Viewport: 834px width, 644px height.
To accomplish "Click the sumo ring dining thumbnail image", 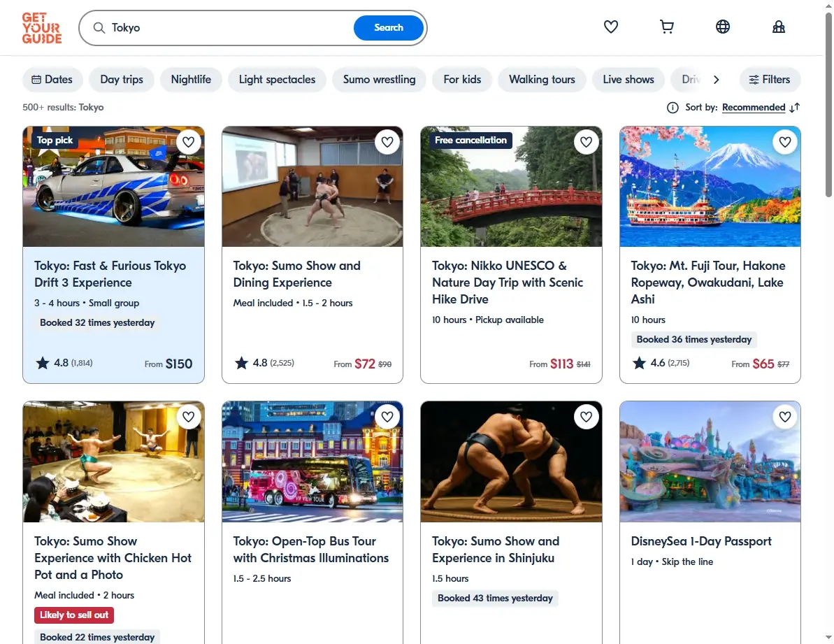I will coord(312,187).
